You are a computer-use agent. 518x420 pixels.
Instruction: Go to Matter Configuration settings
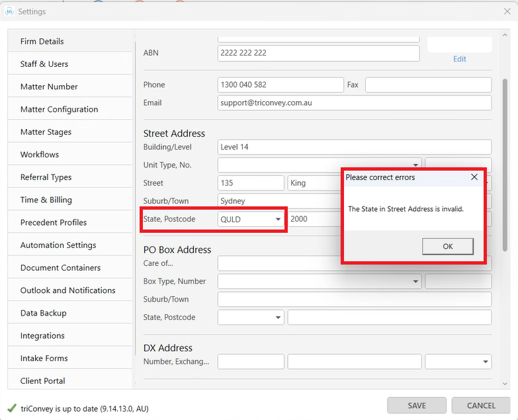[x=59, y=109]
